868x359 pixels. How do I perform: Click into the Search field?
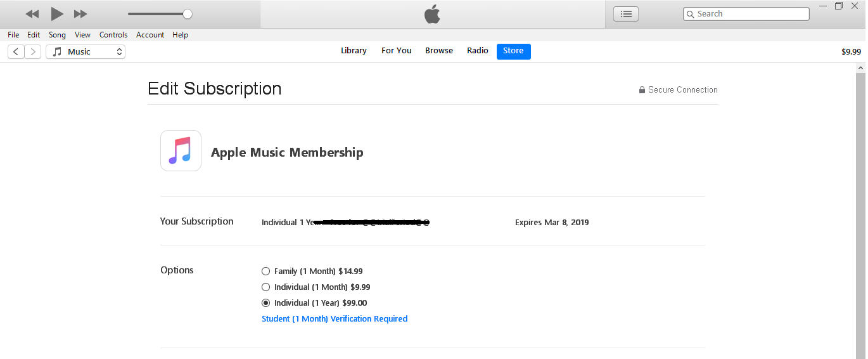(x=751, y=14)
